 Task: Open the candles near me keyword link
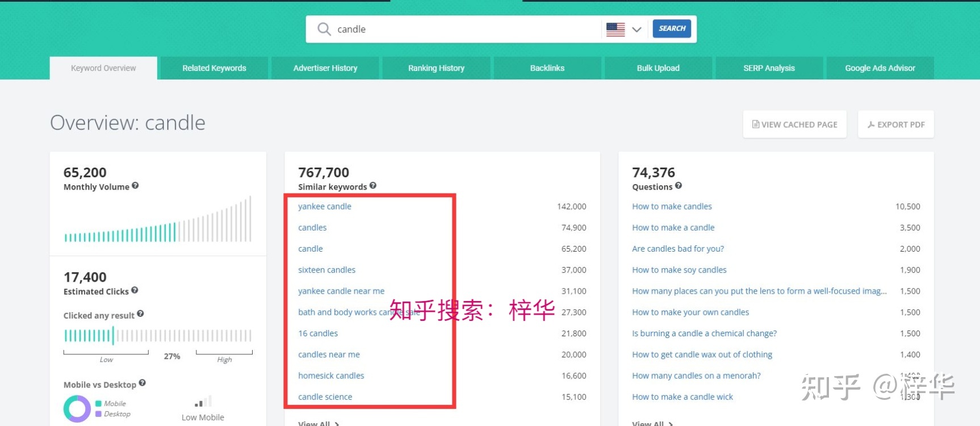tap(329, 354)
